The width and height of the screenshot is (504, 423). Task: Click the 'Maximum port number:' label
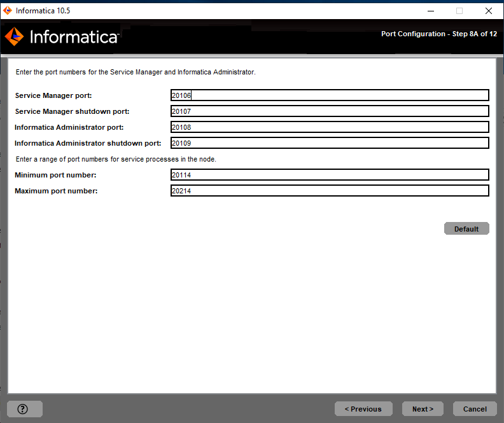(x=56, y=191)
